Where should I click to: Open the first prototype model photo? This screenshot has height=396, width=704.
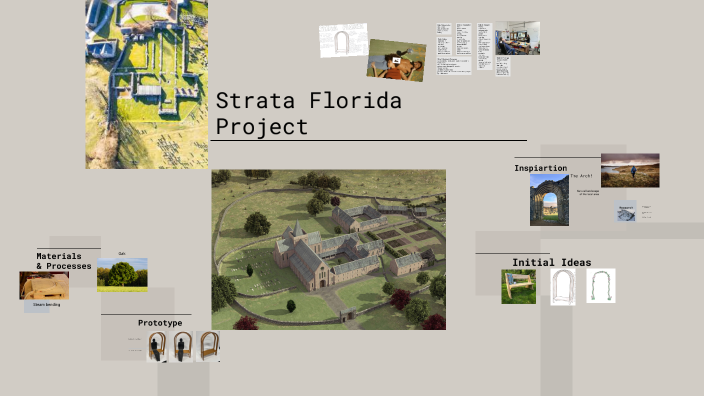157,347
